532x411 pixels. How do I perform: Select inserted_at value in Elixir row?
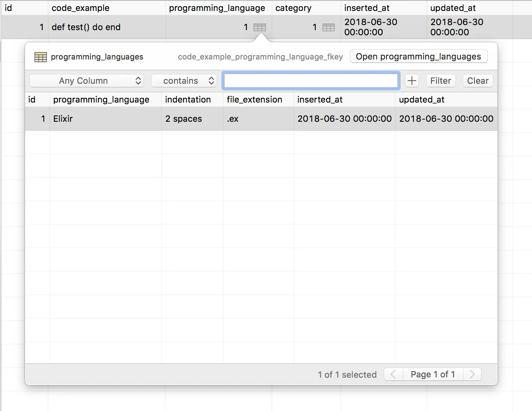pos(344,119)
